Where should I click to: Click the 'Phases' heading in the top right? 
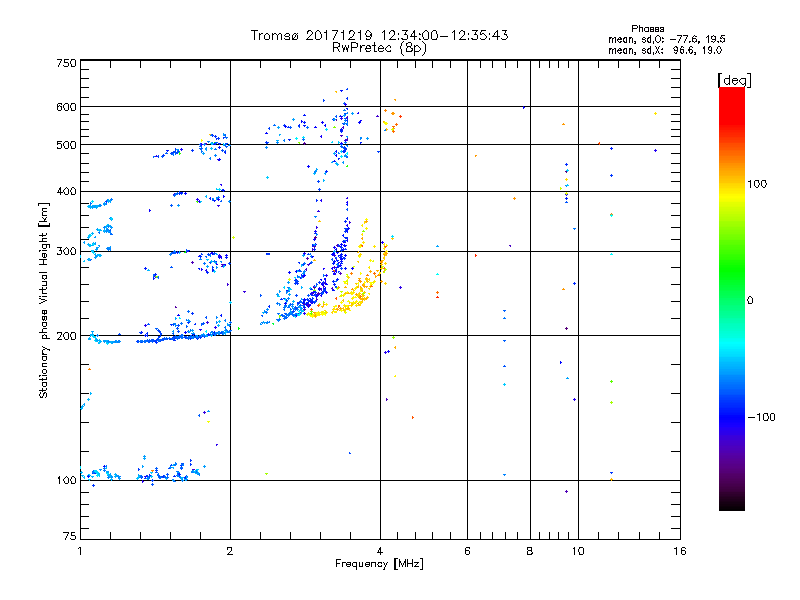[647, 29]
